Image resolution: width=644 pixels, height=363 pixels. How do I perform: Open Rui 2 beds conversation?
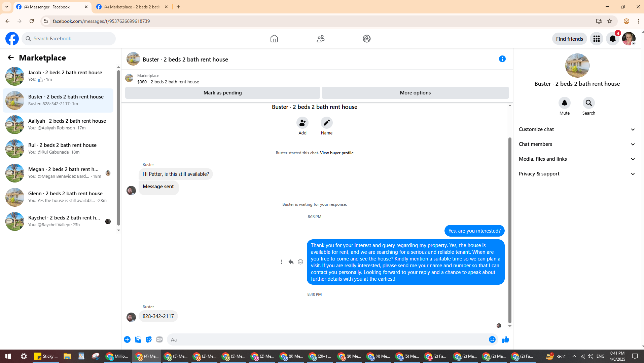pos(59,149)
